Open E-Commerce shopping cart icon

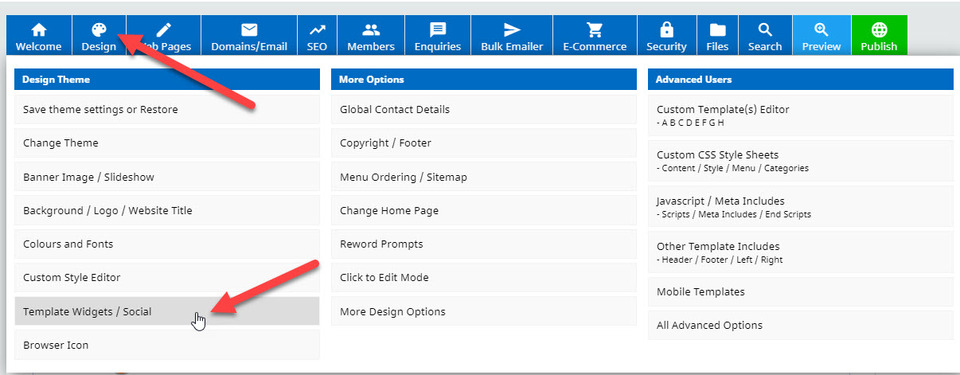(594, 29)
